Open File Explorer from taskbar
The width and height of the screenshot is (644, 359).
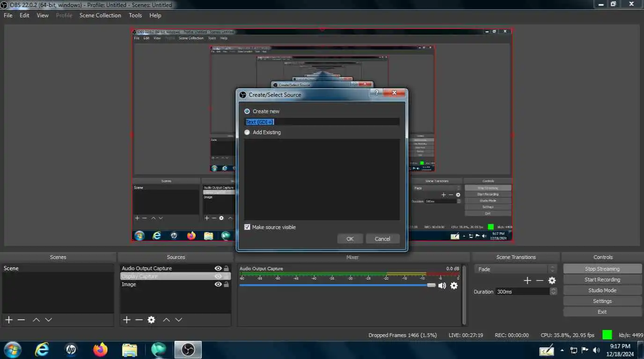[x=129, y=350]
